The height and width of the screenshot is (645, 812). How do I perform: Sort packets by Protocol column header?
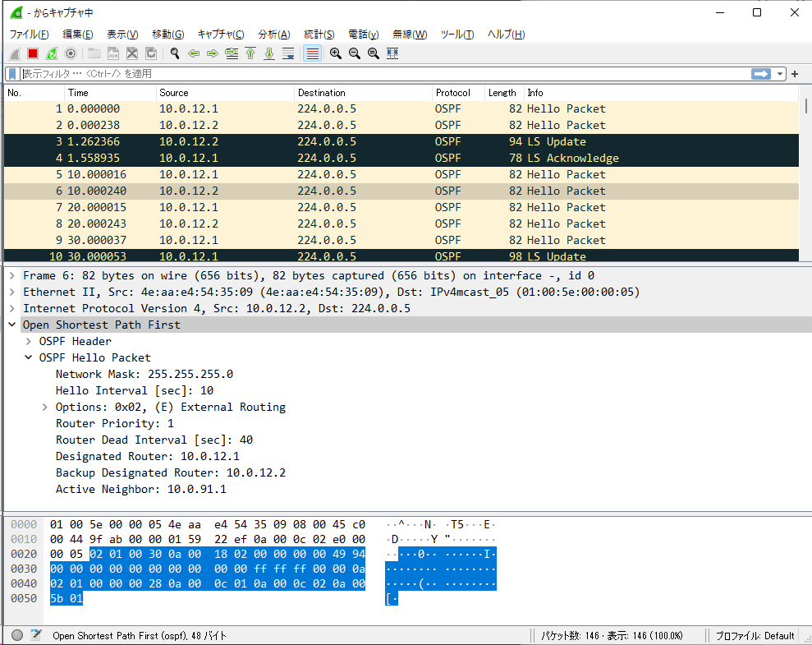coord(458,93)
